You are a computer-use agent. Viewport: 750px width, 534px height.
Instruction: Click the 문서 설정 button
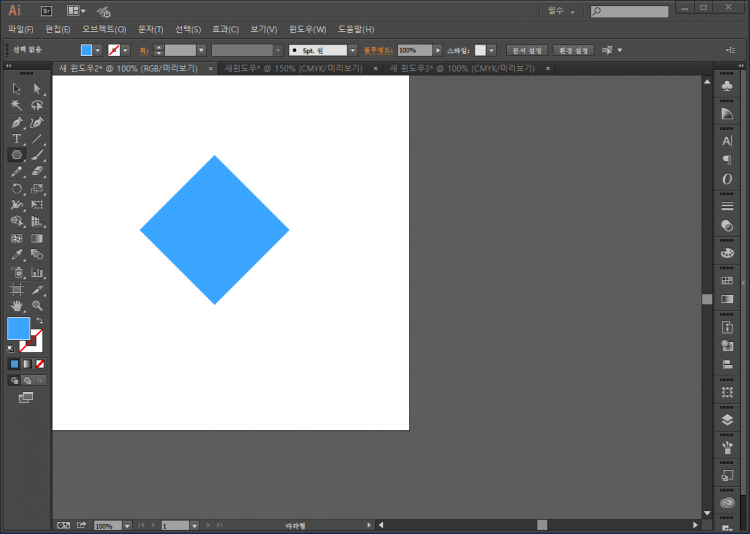527,50
